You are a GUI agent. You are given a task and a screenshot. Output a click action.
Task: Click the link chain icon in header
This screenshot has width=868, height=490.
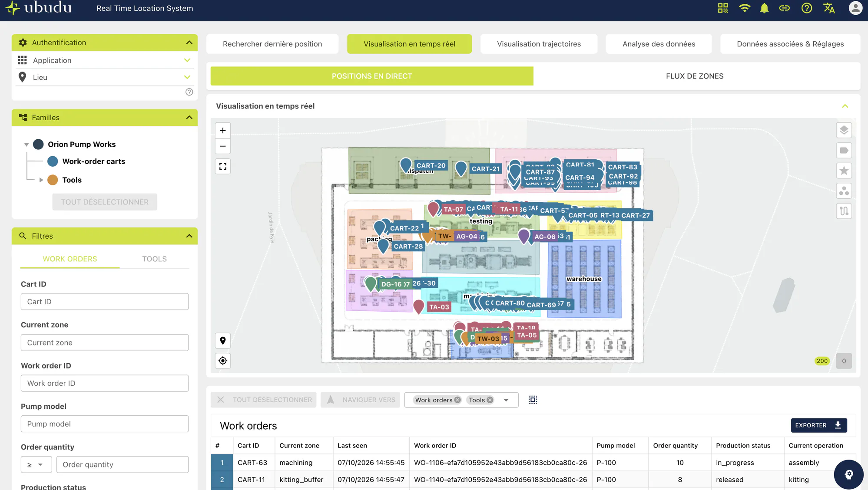tap(785, 8)
